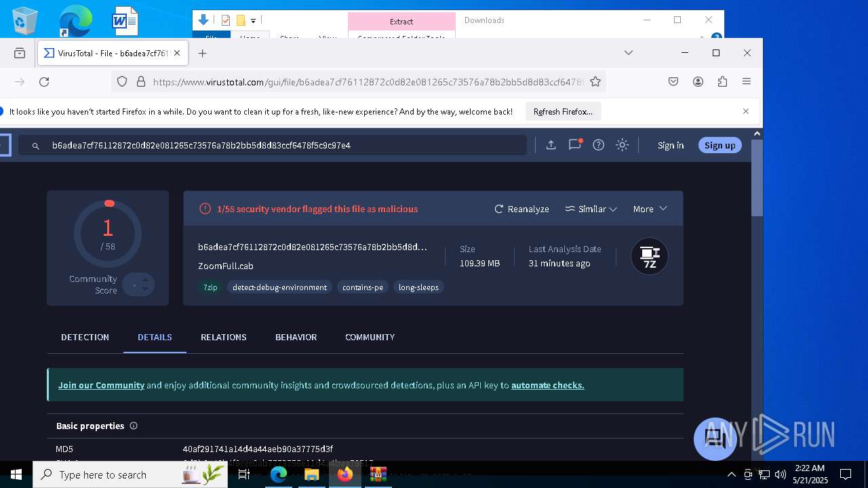The image size is (868, 488).
Task: Open the VirusTotal notifications icon
Action: tap(575, 144)
